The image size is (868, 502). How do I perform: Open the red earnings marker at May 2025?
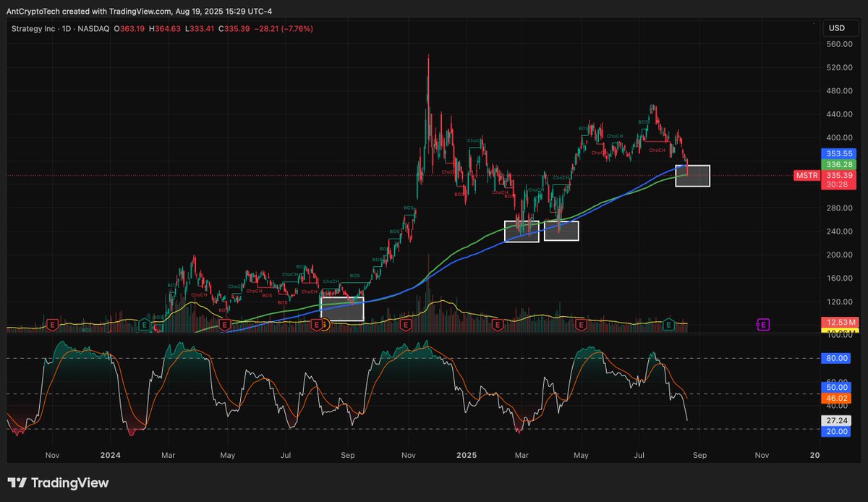coord(580,325)
